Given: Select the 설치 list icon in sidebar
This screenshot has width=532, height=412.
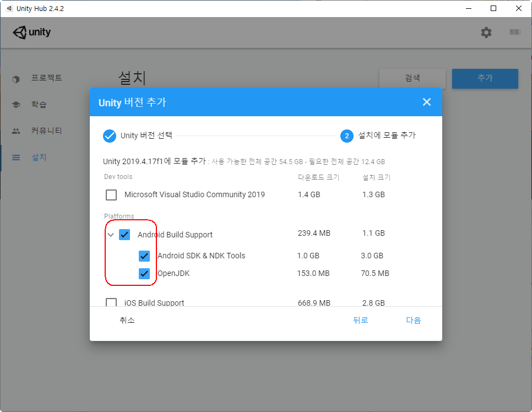Looking at the screenshot, I should [x=16, y=158].
